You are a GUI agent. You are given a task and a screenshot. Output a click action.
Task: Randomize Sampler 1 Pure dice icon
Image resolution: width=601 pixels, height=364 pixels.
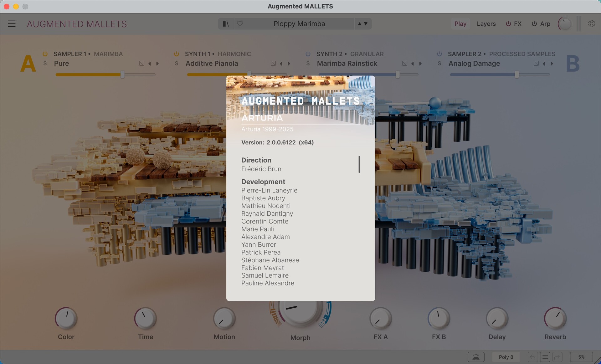pyautogui.click(x=142, y=64)
